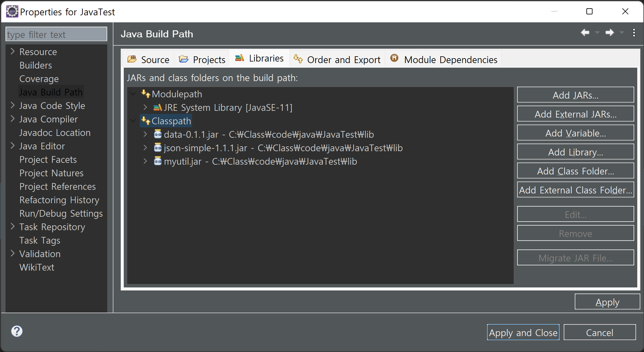The height and width of the screenshot is (352, 644).
Task: Click the back navigation arrow icon
Action: coord(585,32)
